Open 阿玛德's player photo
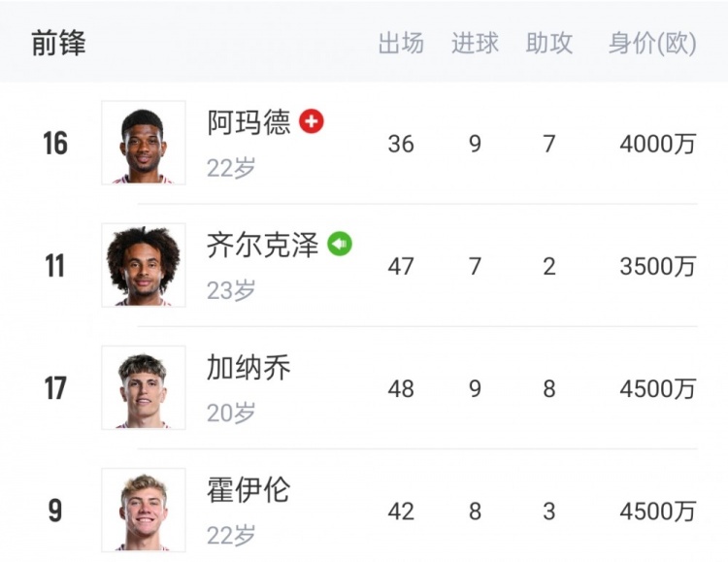728x562 pixels. [144, 143]
